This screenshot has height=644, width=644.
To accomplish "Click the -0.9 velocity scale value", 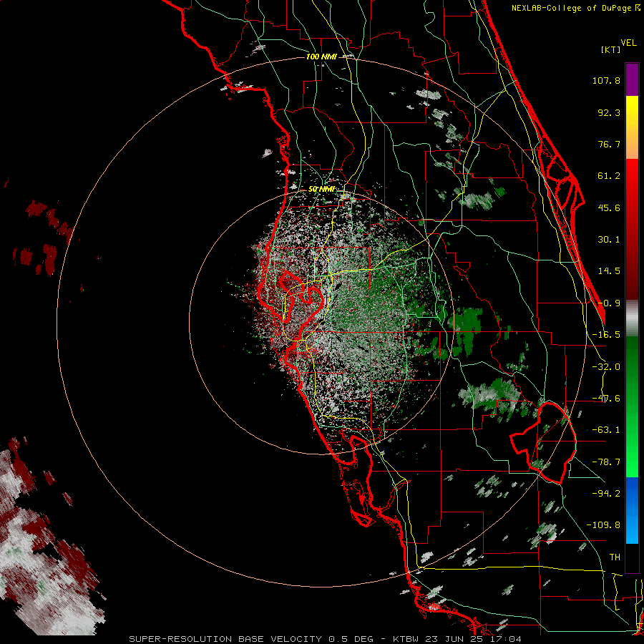I will (609, 303).
